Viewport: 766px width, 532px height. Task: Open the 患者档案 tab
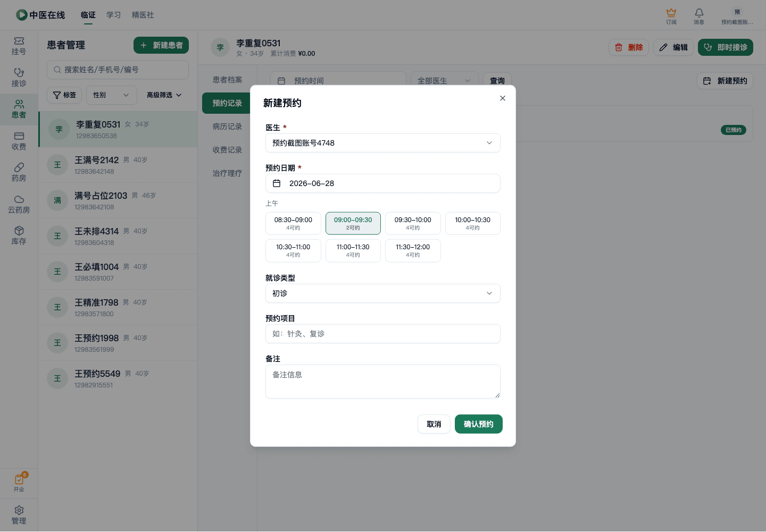tap(227, 80)
